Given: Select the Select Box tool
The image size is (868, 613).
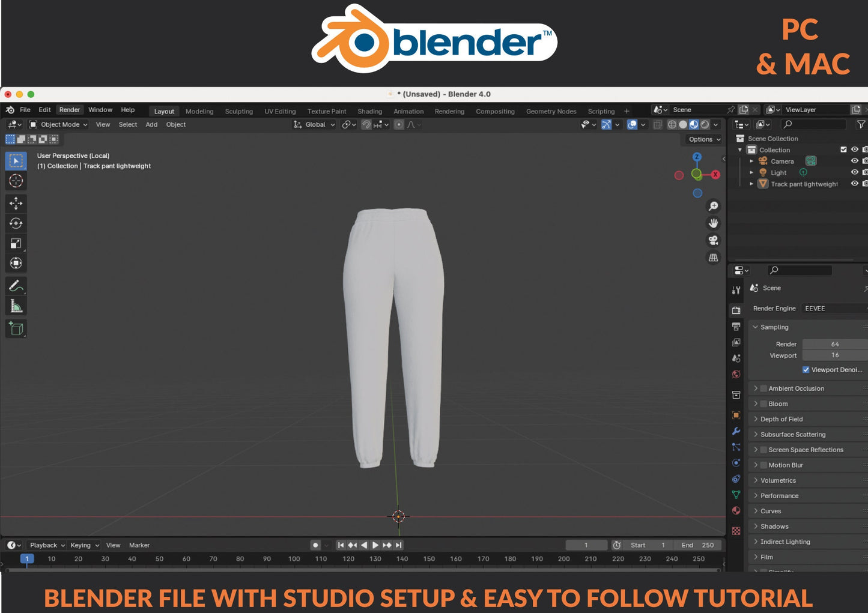Looking at the screenshot, I should point(16,161).
